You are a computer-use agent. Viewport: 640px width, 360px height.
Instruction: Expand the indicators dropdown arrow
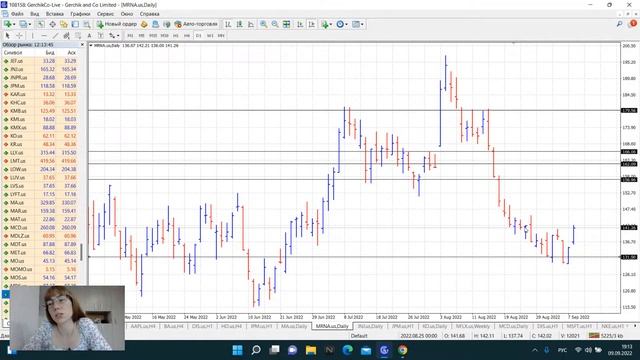point(331,24)
